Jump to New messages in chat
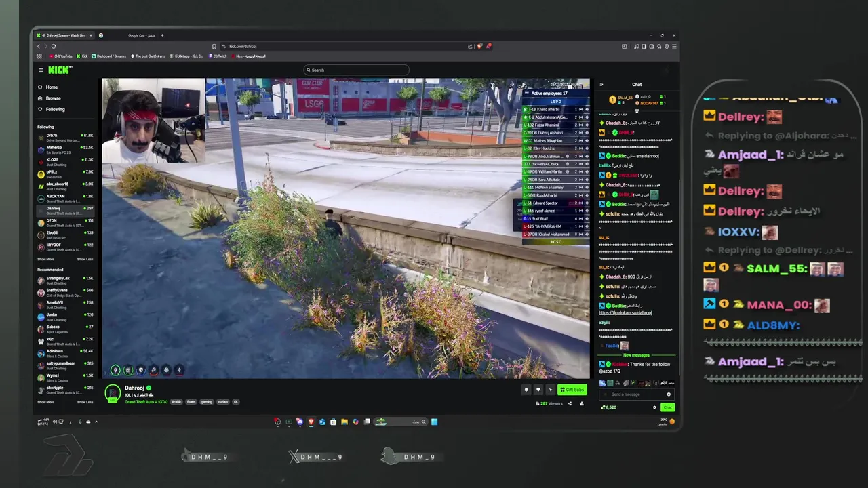The width and height of the screenshot is (868, 488). [637, 355]
